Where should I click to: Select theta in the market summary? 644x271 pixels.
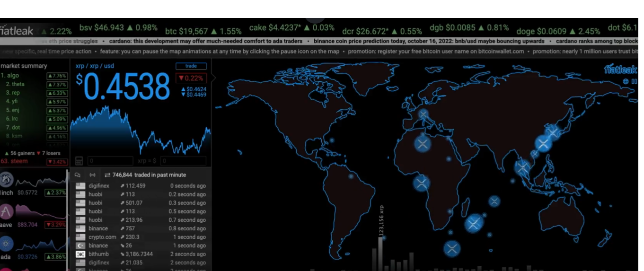[x=15, y=84]
